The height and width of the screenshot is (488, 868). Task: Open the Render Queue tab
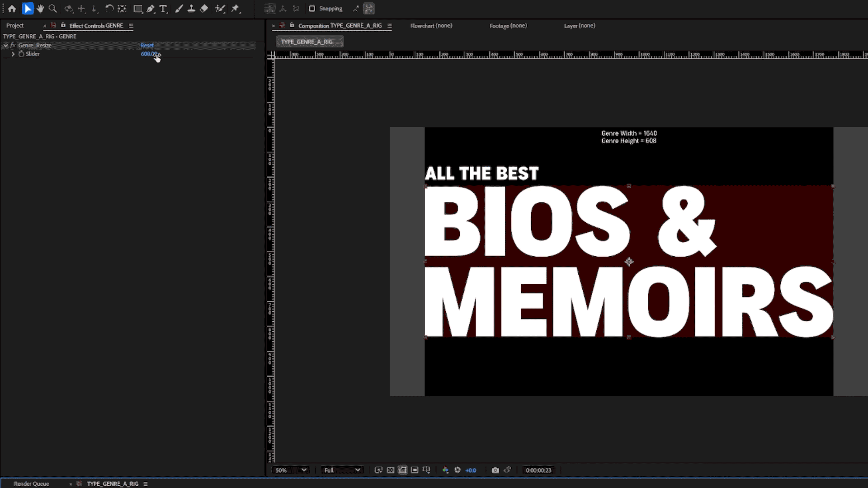tap(31, 483)
